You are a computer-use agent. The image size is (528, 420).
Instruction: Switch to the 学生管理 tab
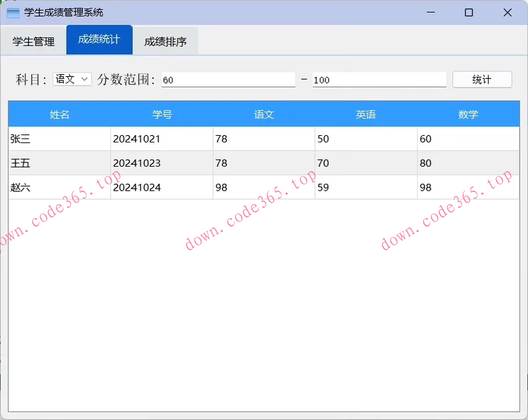(33, 41)
